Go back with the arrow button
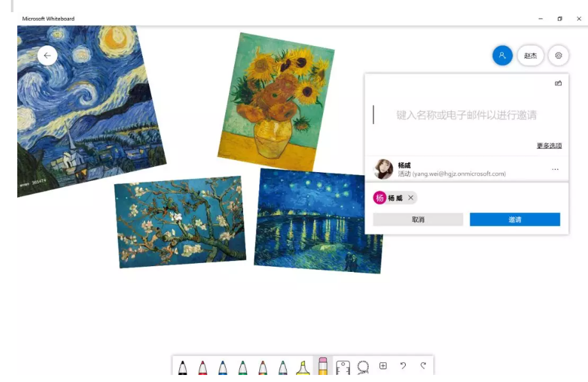Image resolution: width=588 pixels, height=382 pixels. pos(47,56)
